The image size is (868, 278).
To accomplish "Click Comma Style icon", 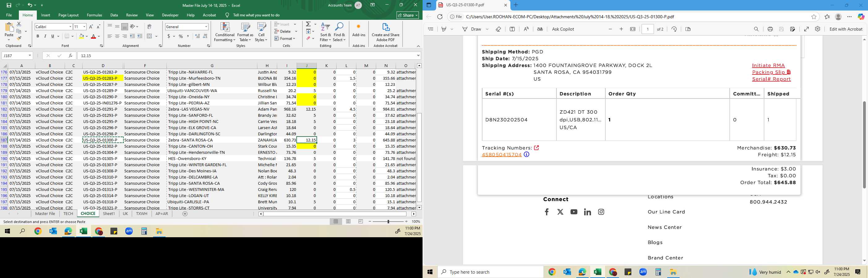I will [x=188, y=36].
